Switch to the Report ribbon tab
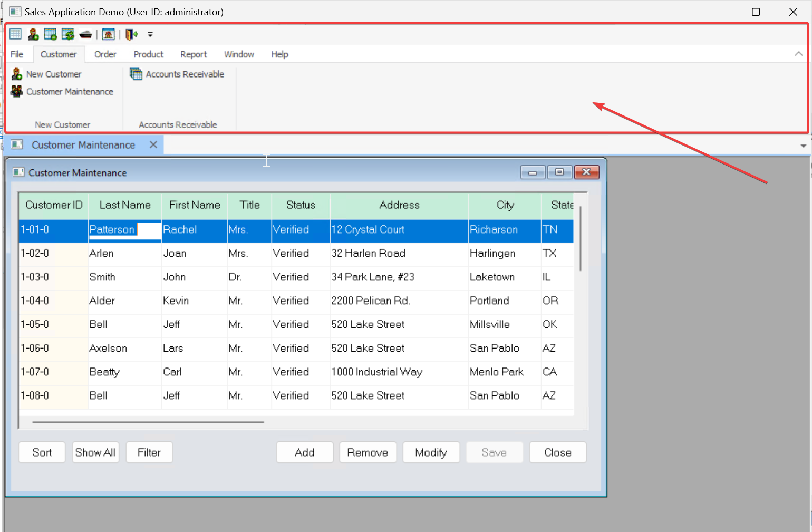This screenshot has width=812, height=532. click(x=194, y=54)
